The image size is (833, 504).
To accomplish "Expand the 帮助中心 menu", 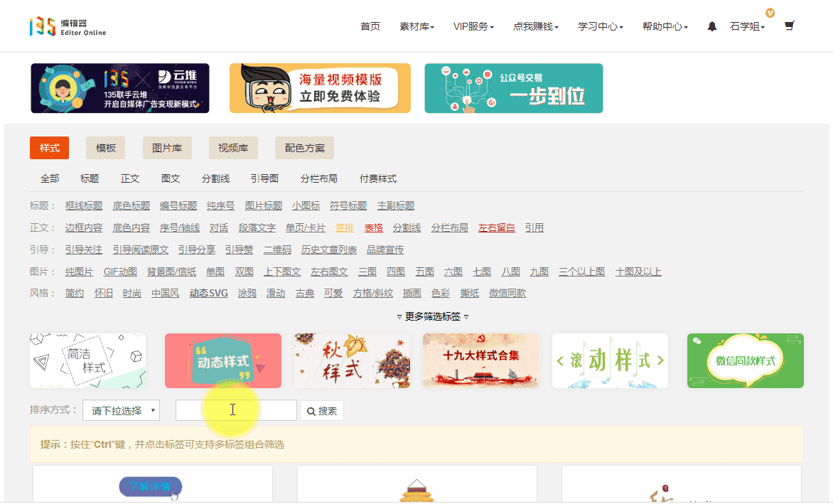I will coord(665,26).
